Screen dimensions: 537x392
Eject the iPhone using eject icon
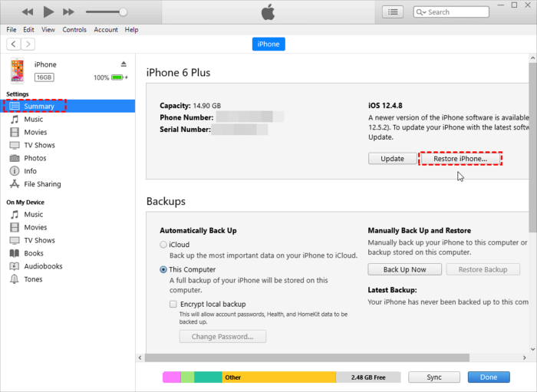[124, 64]
